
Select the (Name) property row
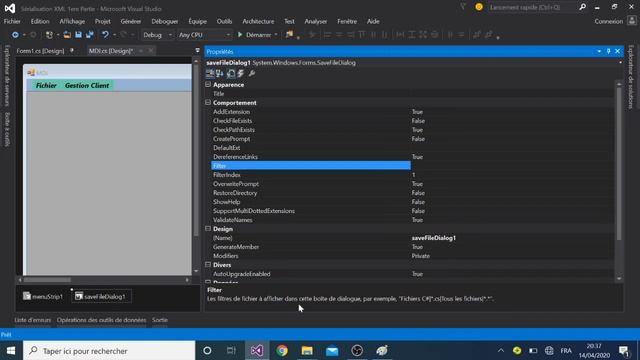click(412, 238)
